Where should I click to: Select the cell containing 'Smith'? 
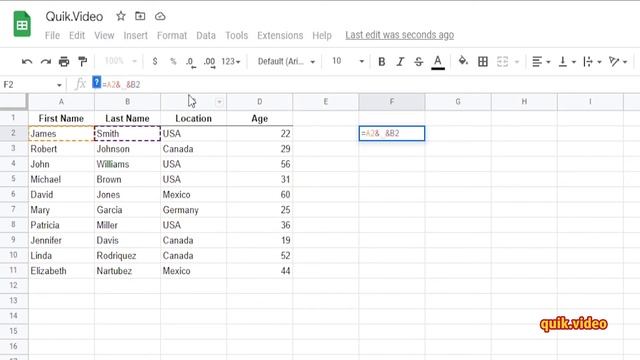click(x=127, y=133)
